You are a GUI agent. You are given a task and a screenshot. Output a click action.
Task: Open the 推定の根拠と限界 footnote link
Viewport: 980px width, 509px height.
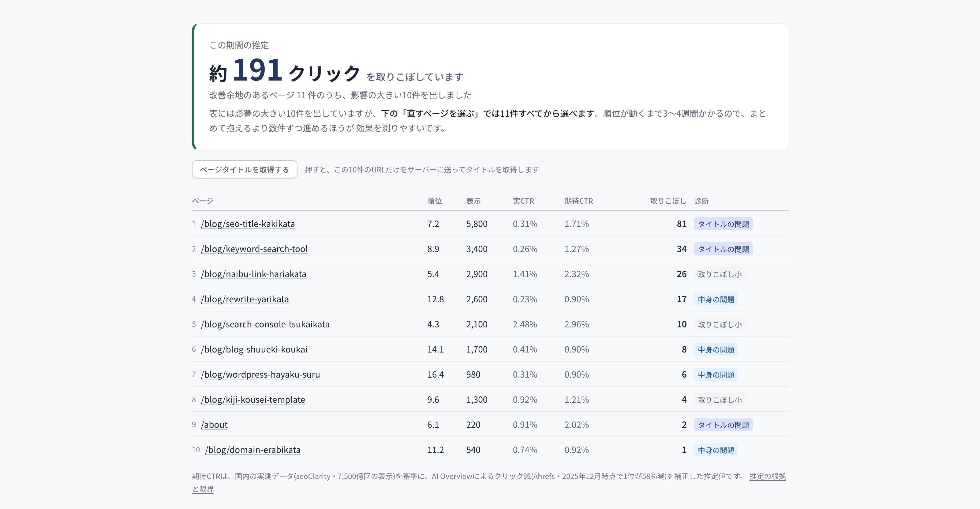point(767,476)
